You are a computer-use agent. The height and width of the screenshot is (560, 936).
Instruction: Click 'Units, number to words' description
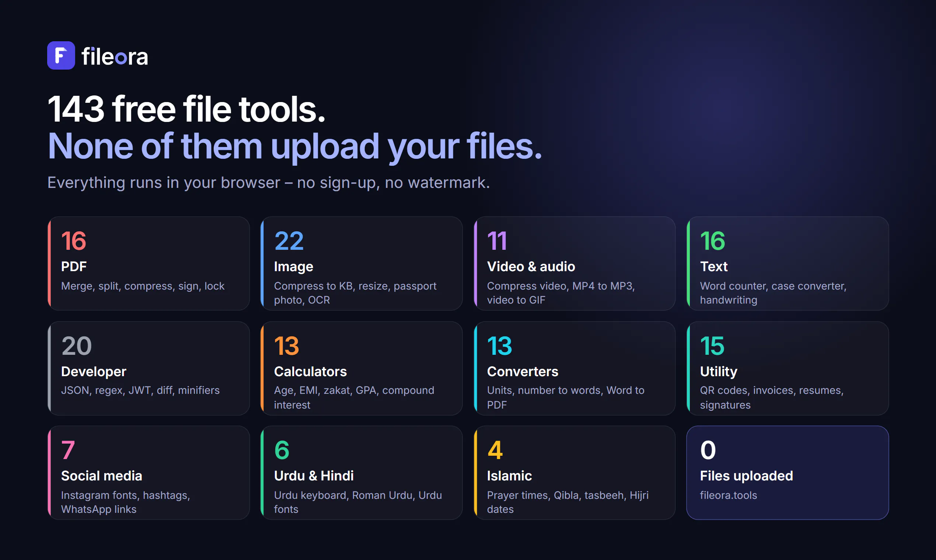click(x=566, y=398)
